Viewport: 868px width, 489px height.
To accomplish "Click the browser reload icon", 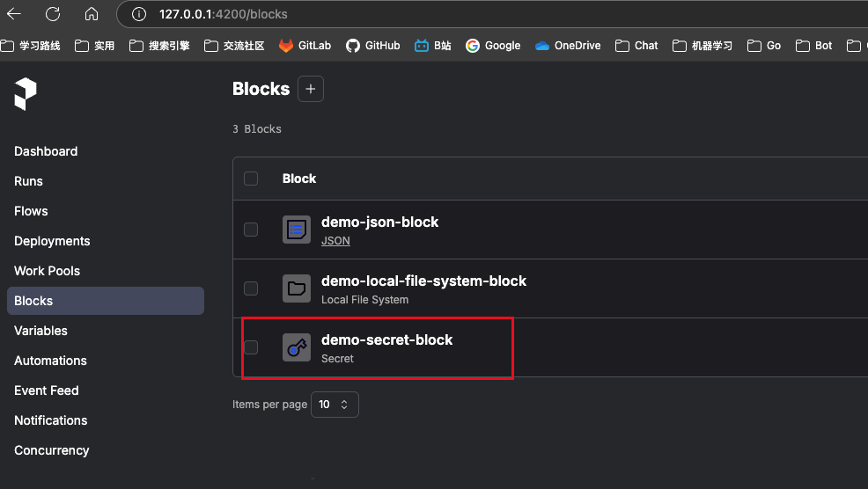I will coord(53,14).
